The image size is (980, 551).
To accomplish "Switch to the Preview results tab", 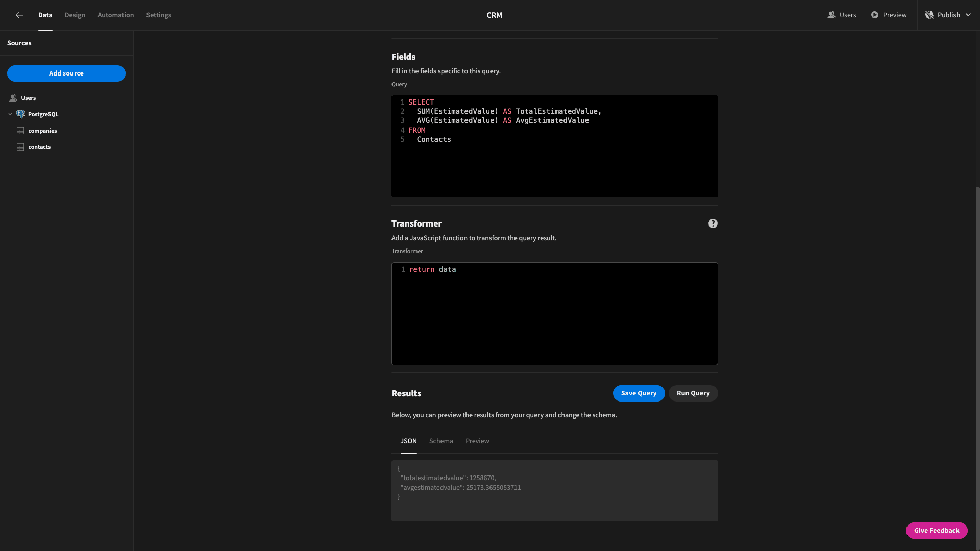I will pyautogui.click(x=477, y=441).
